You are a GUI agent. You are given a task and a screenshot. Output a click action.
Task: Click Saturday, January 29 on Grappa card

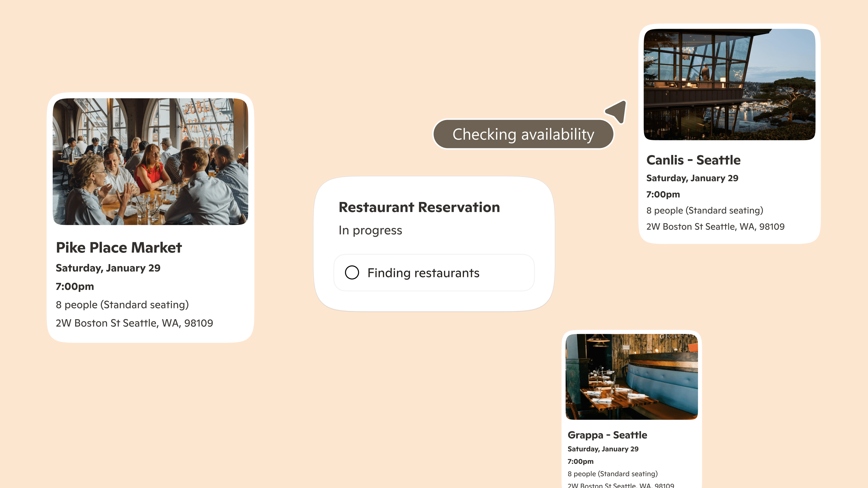tap(602, 449)
